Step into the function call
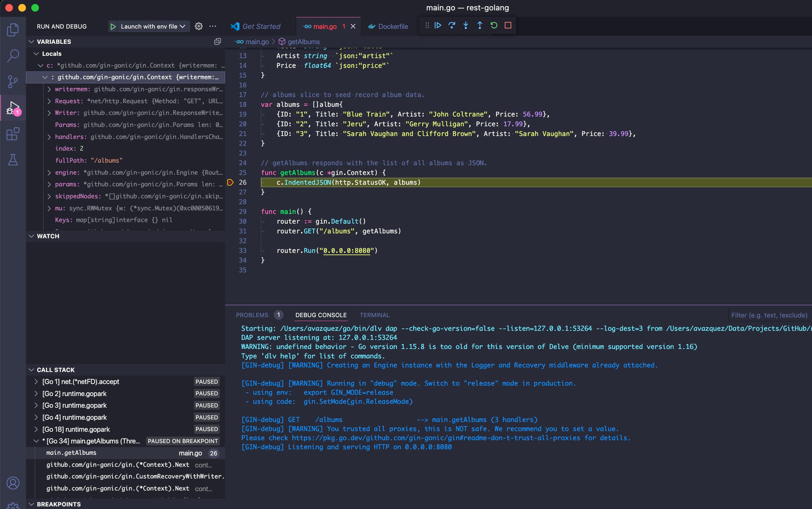Image resolution: width=812 pixels, height=509 pixels. [465, 25]
